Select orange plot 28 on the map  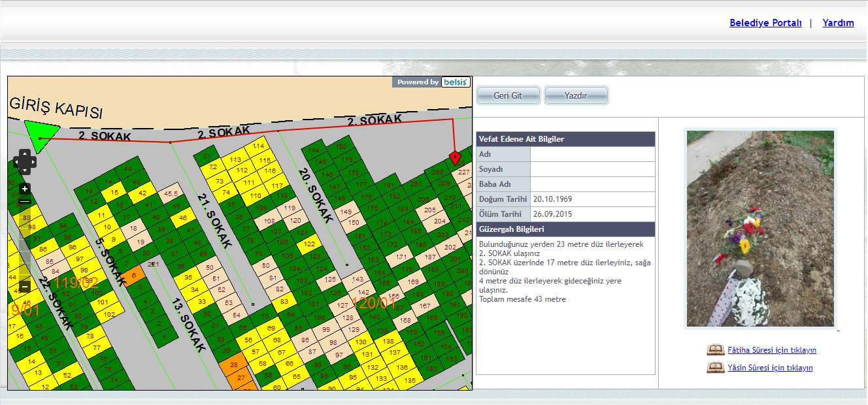[x=233, y=364]
